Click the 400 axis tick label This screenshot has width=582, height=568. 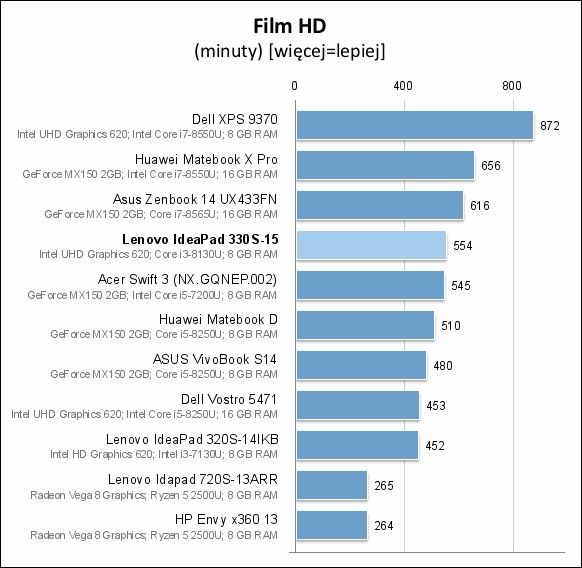point(403,86)
